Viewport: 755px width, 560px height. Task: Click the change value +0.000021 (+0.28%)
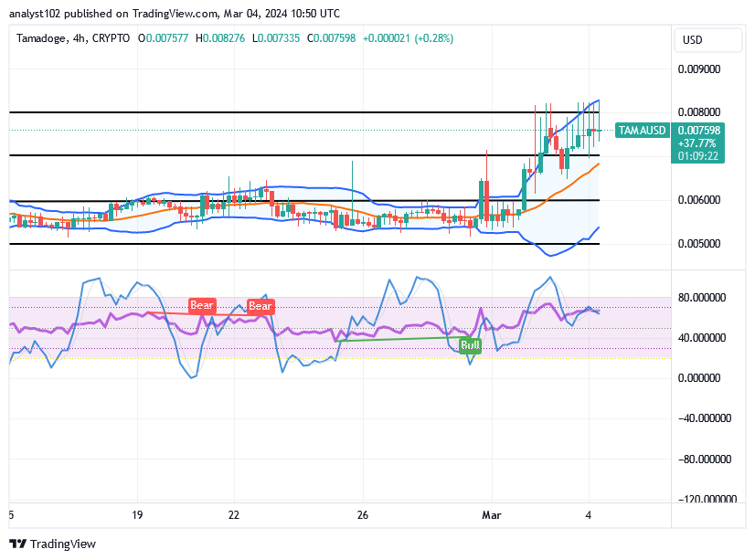[408, 38]
